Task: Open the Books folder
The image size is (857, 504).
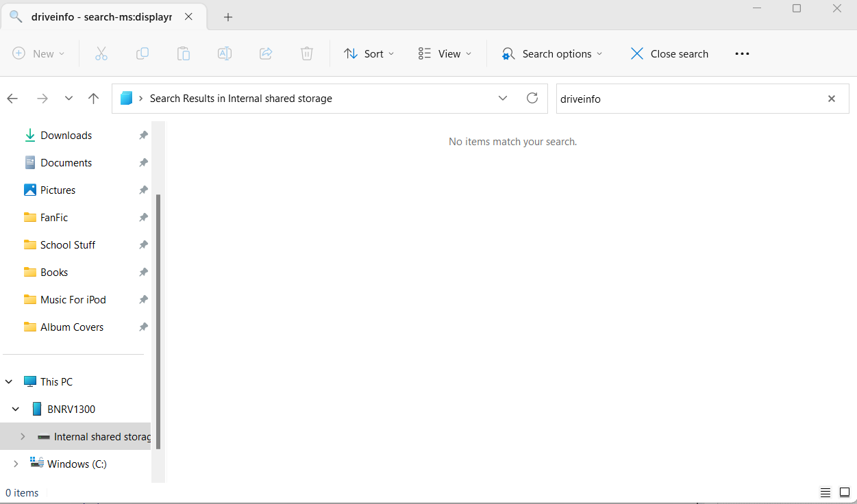Action: coord(54,273)
